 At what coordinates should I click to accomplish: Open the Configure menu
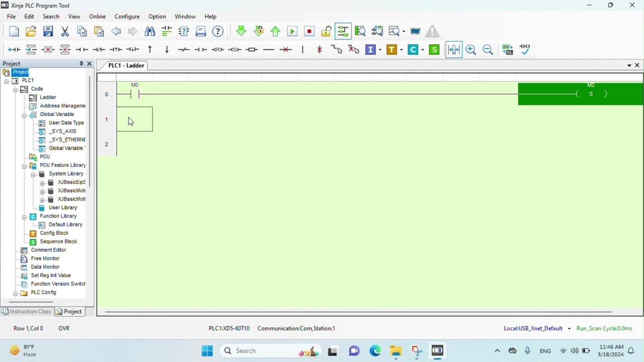[127, 17]
